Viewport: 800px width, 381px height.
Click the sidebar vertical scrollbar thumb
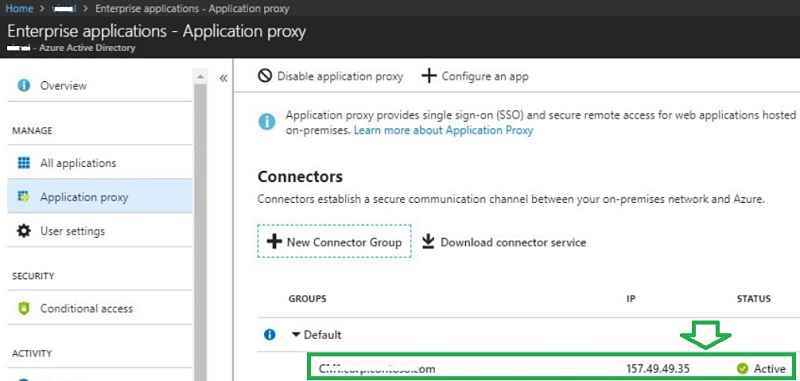(x=201, y=232)
